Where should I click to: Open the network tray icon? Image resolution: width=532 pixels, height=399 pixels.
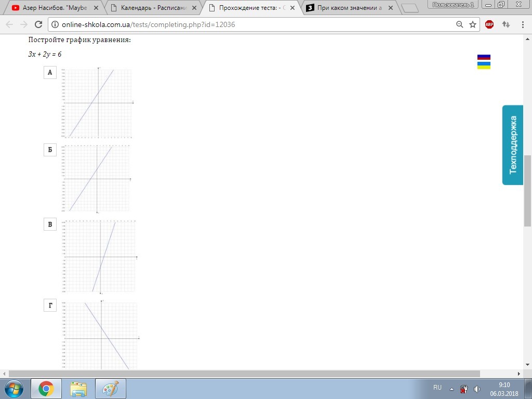click(464, 389)
